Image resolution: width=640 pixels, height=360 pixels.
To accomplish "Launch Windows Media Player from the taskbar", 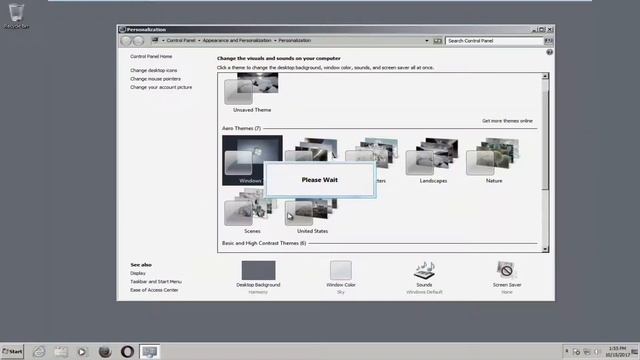I will point(82,351).
